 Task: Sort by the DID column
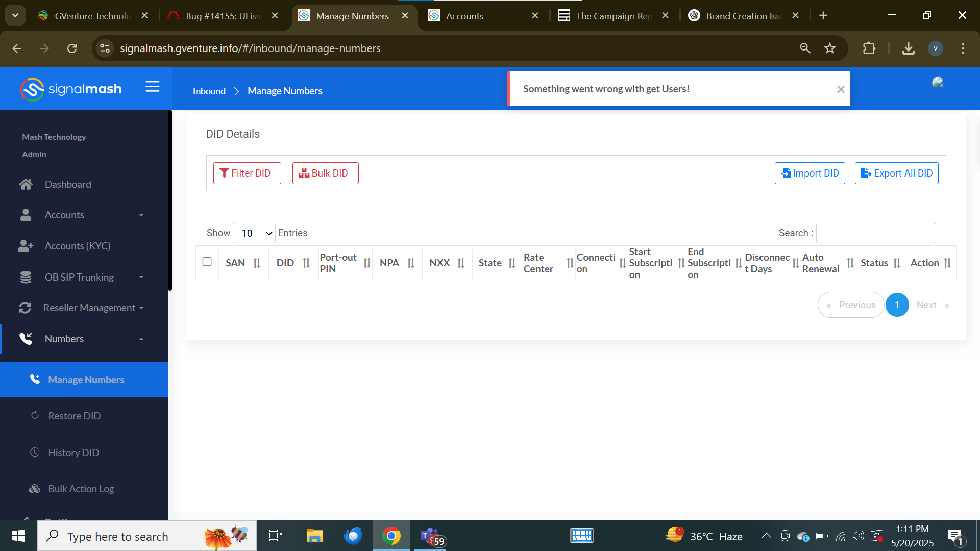[x=306, y=263]
